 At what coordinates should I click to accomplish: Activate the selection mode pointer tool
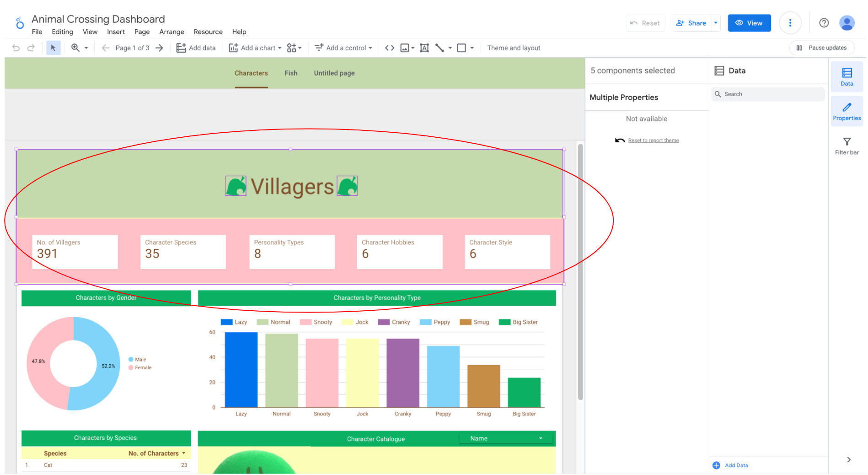coord(53,48)
